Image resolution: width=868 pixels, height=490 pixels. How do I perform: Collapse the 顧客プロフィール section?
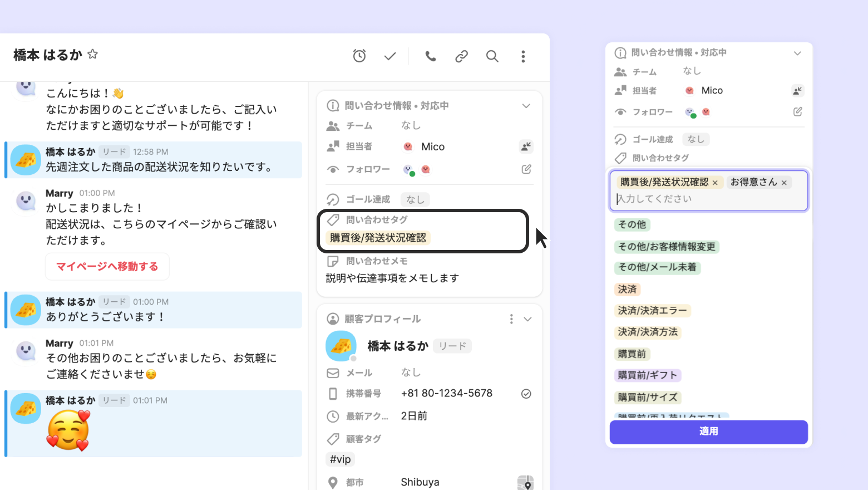(527, 319)
